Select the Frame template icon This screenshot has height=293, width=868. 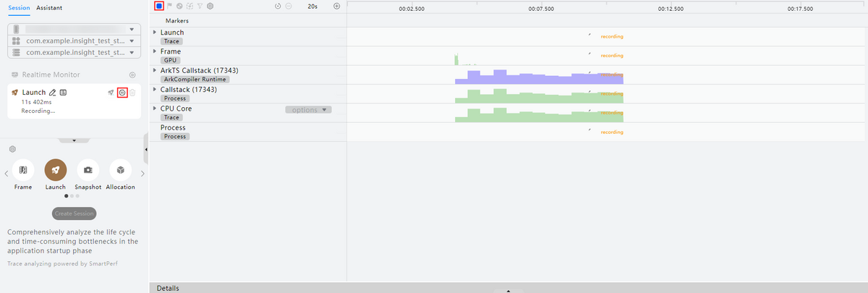point(23,170)
